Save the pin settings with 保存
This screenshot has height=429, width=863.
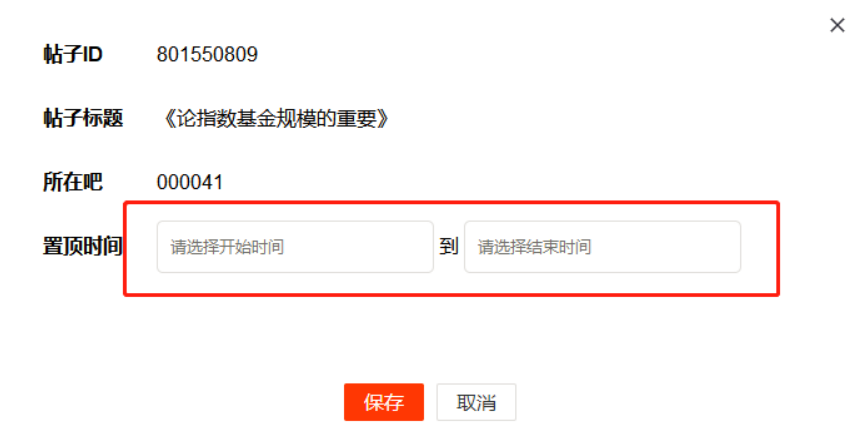(384, 402)
